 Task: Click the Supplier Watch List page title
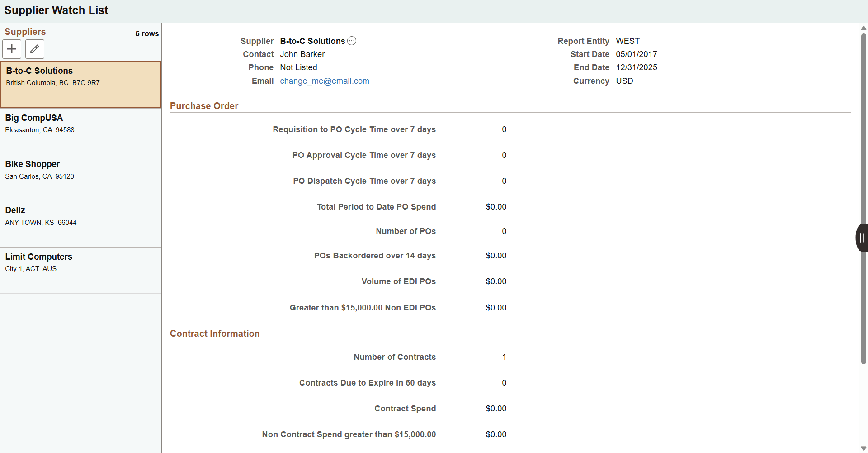(x=56, y=10)
